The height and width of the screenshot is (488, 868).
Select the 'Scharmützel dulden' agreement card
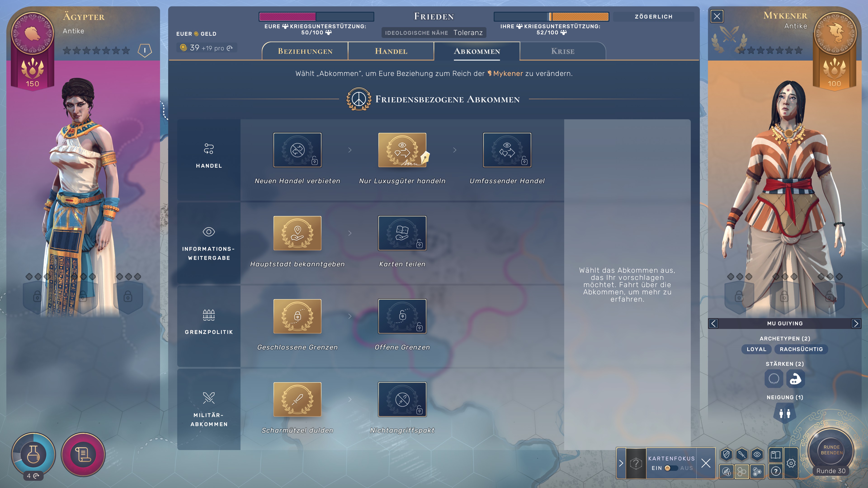click(x=297, y=399)
